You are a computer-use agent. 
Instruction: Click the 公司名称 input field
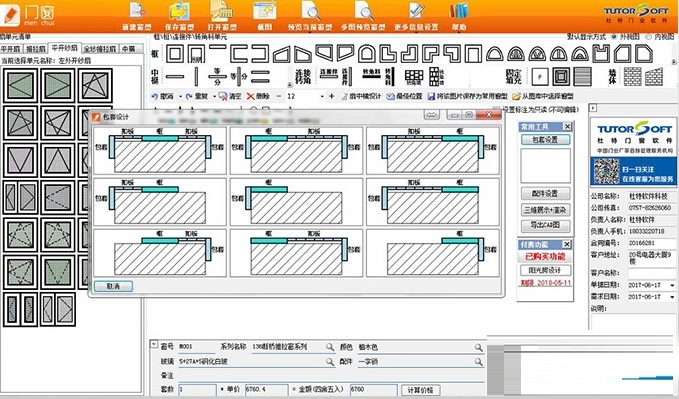[x=652, y=196]
